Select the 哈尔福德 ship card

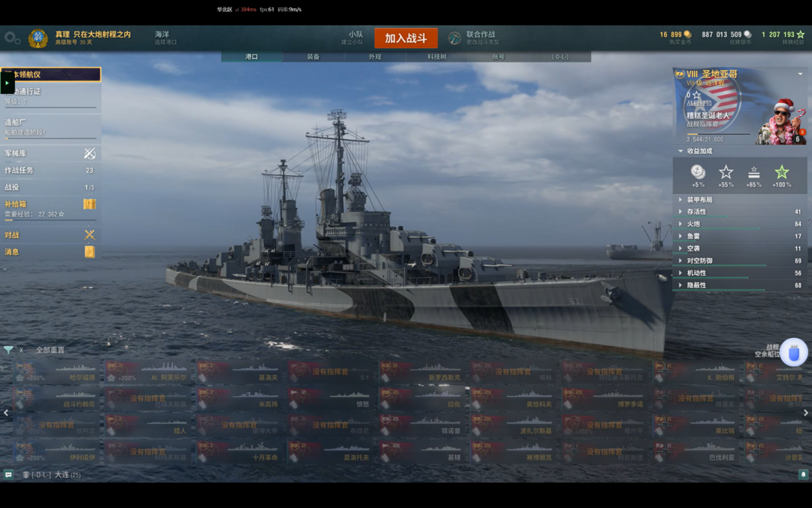tap(56, 373)
